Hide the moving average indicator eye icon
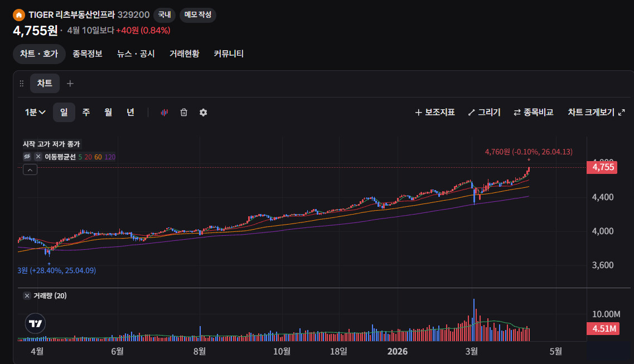Viewport: 634px width, 364px height. pyautogui.click(x=27, y=157)
